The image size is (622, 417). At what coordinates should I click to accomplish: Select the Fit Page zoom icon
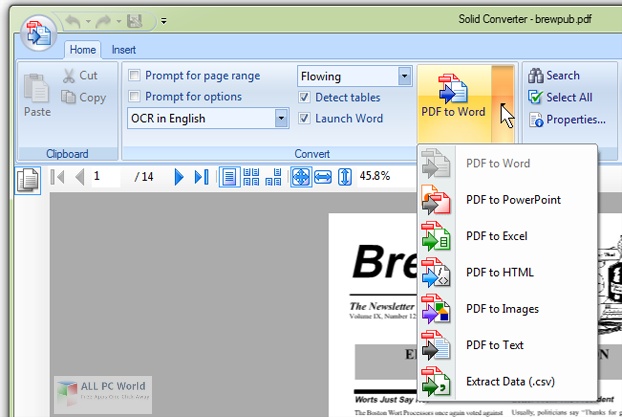point(301,177)
